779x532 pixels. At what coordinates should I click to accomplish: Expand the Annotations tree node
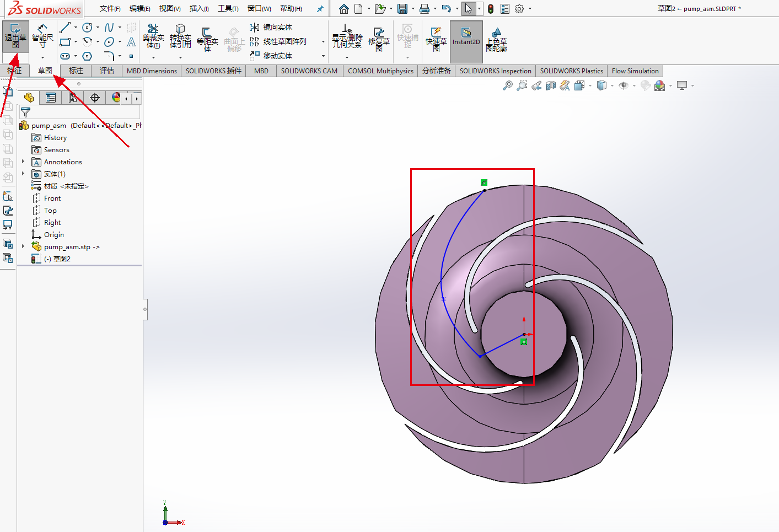(x=23, y=162)
